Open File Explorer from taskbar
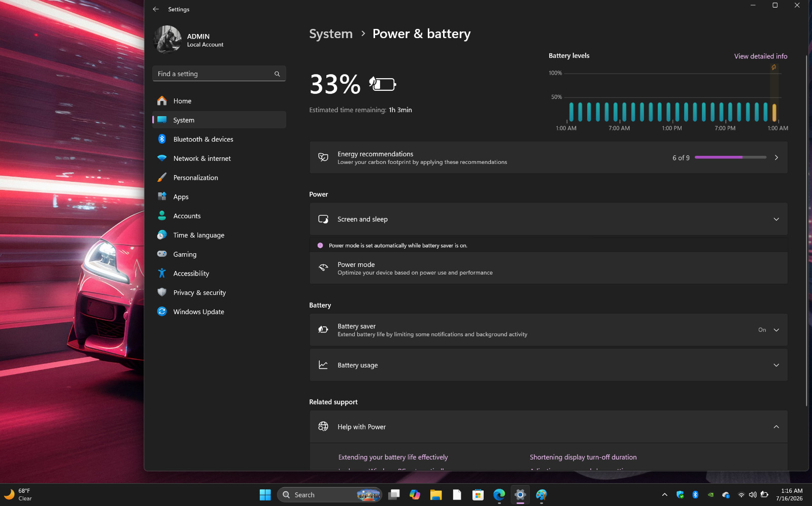The image size is (812, 506). click(x=436, y=495)
